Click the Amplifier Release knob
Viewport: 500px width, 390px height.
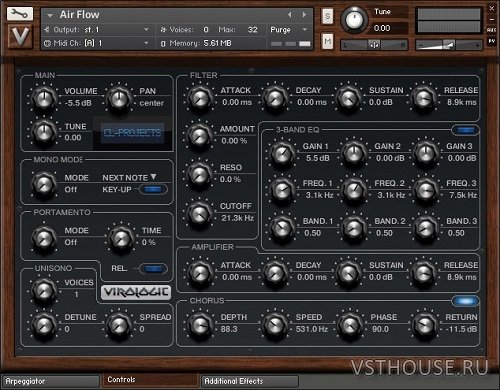[x=423, y=272]
